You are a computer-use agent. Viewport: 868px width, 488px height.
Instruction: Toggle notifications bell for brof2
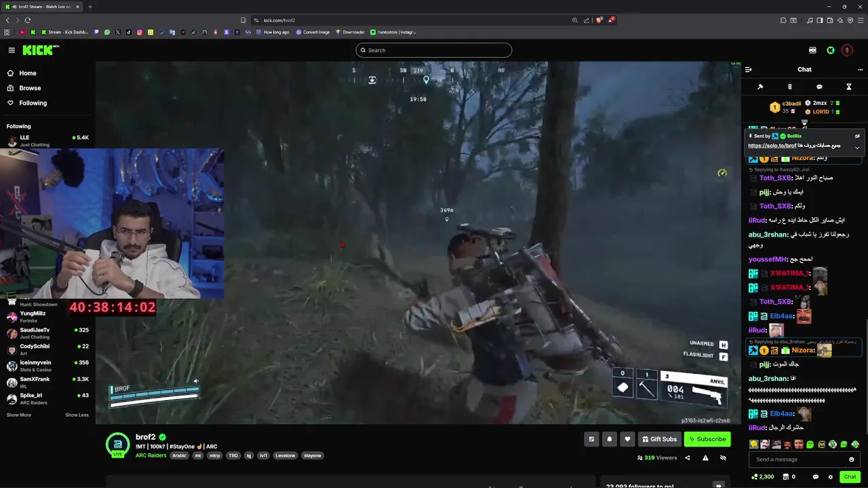[x=609, y=439]
